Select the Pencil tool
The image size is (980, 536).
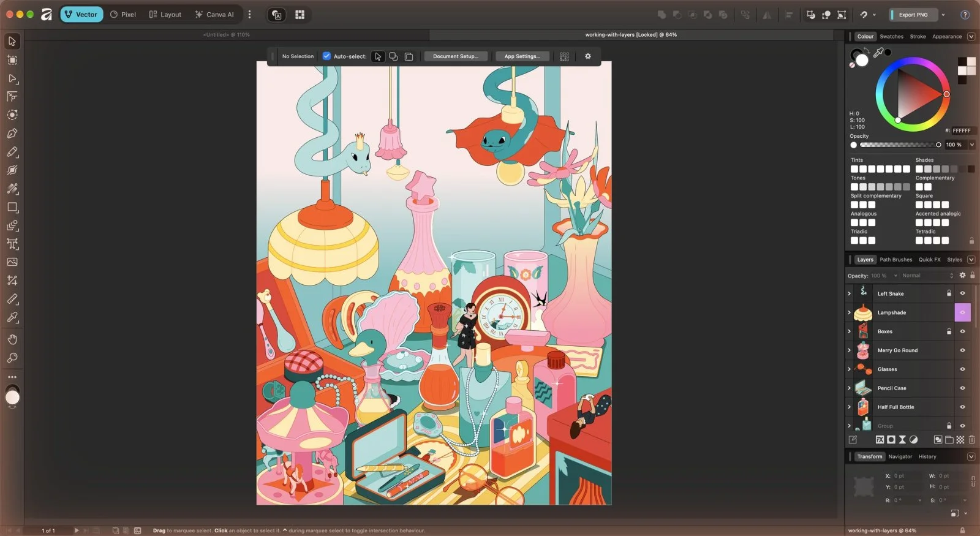pyautogui.click(x=12, y=152)
